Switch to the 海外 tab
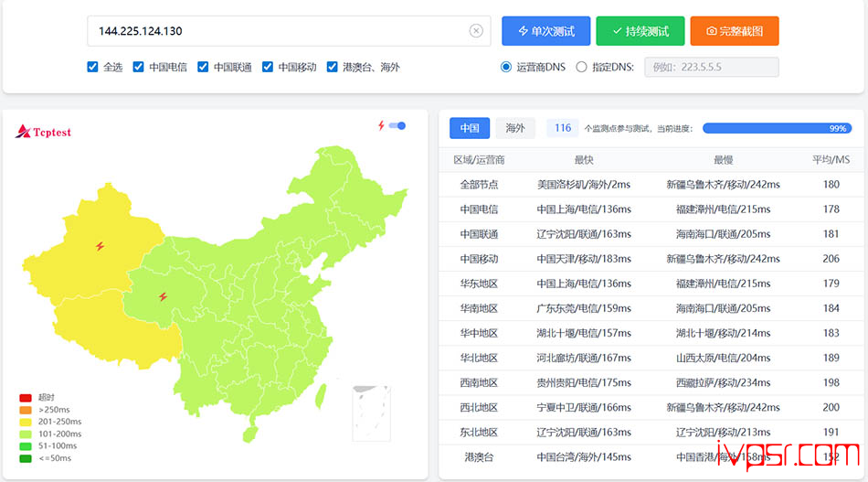This screenshot has width=868, height=482. coord(514,128)
